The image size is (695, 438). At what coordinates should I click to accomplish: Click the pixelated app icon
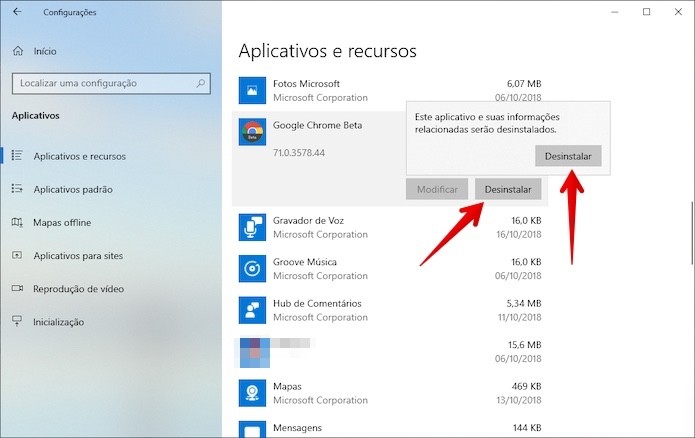pos(254,352)
